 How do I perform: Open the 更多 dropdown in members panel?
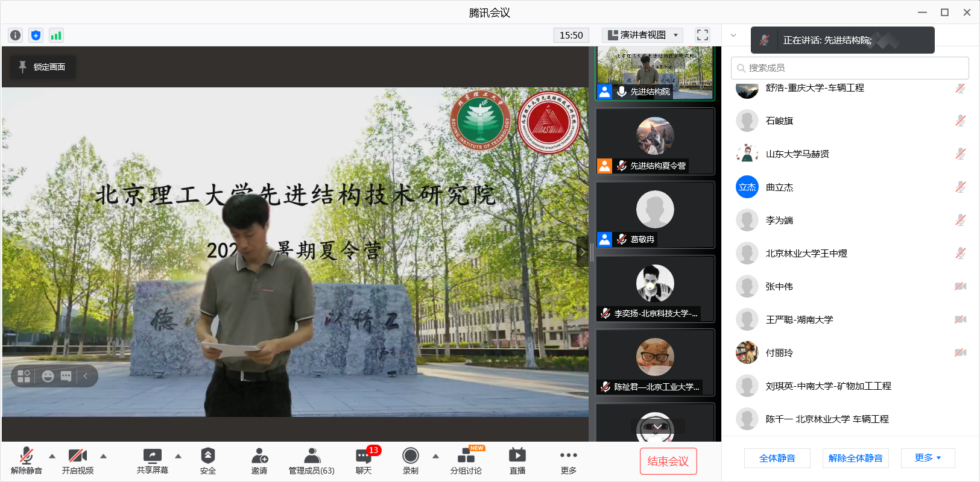928,458
